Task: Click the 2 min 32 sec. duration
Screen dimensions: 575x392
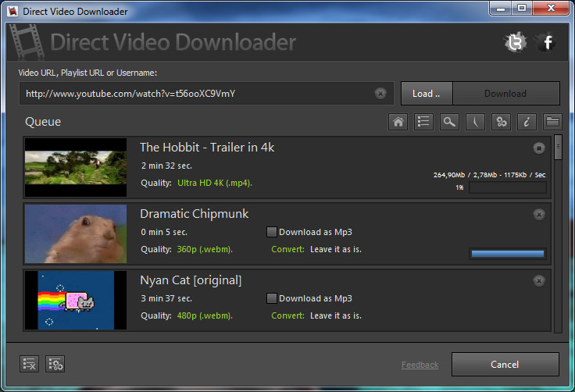Action: (x=166, y=166)
